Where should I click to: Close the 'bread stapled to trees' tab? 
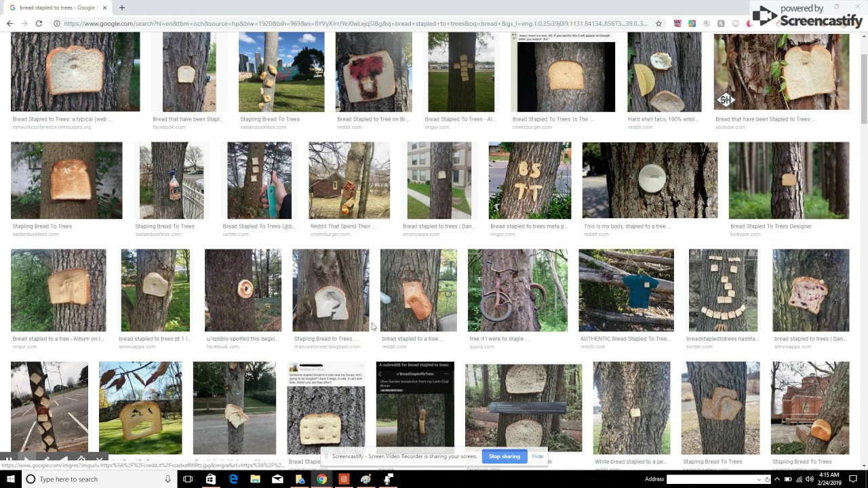(x=104, y=7)
